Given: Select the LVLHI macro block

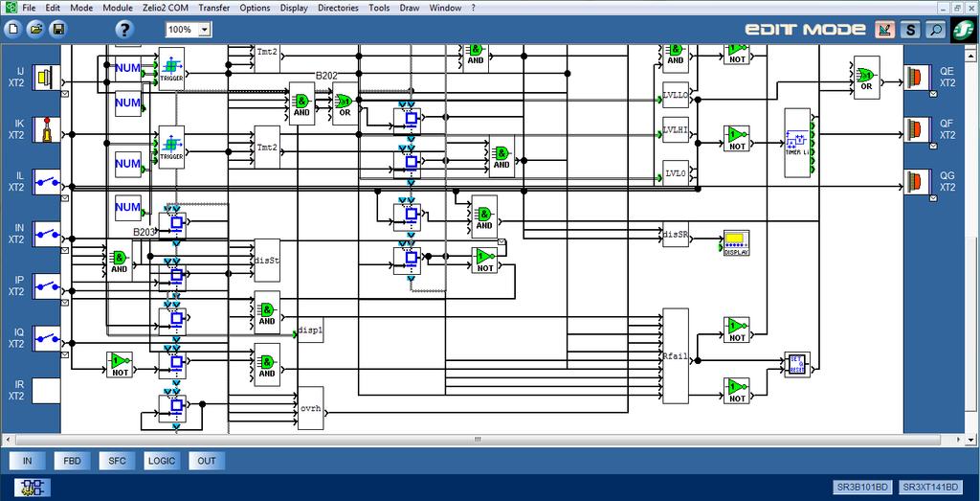Looking at the screenshot, I should pos(676,129).
